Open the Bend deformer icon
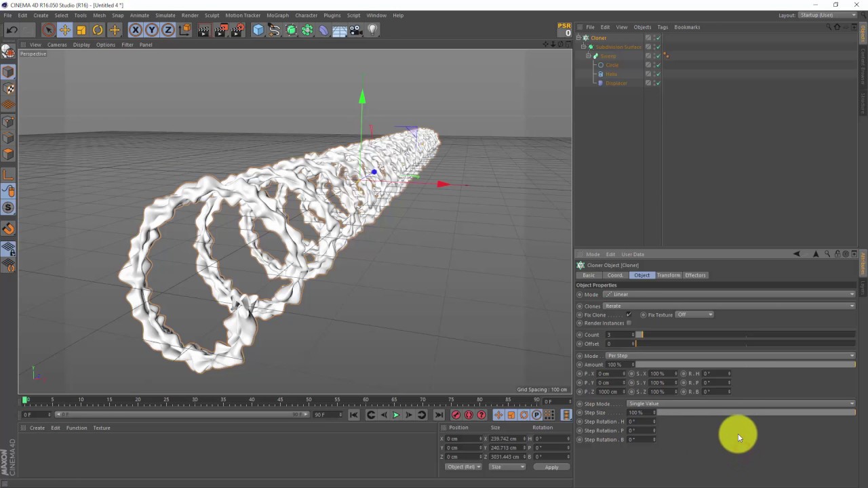Image resolution: width=868 pixels, height=488 pixels. [x=323, y=30]
